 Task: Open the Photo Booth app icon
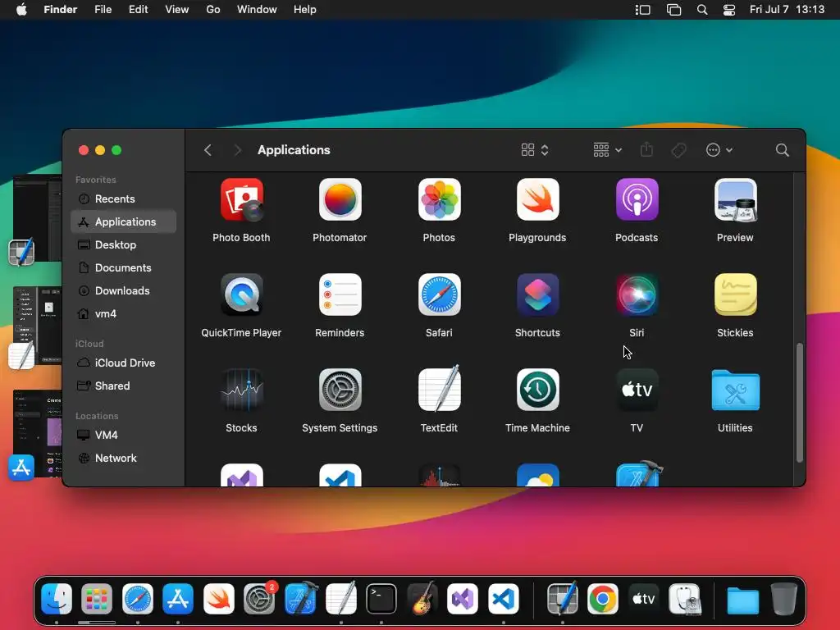[x=242, y=200]
